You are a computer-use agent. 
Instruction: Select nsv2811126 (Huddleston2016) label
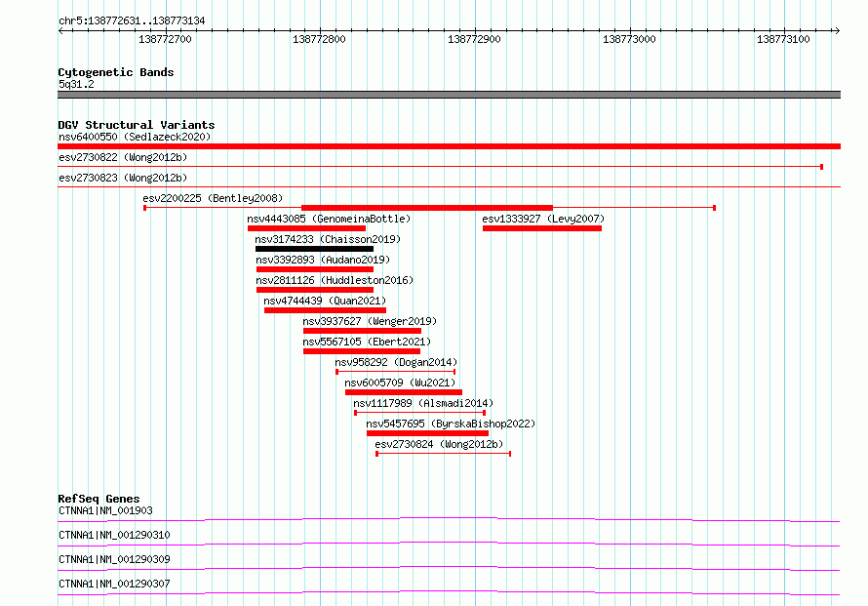point(335,280)
